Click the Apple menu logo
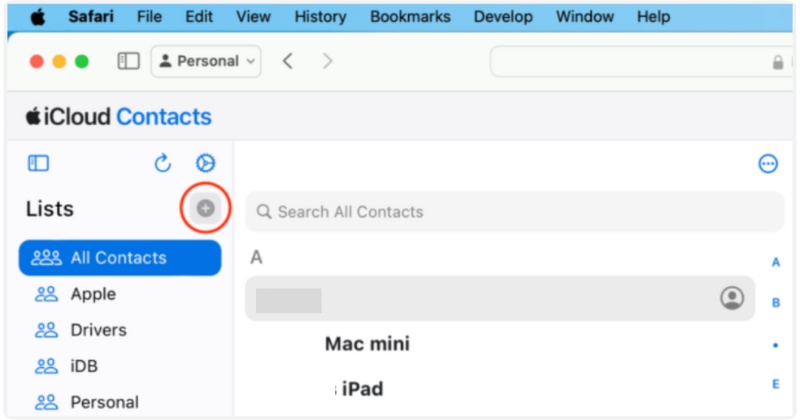 (38, 17)
